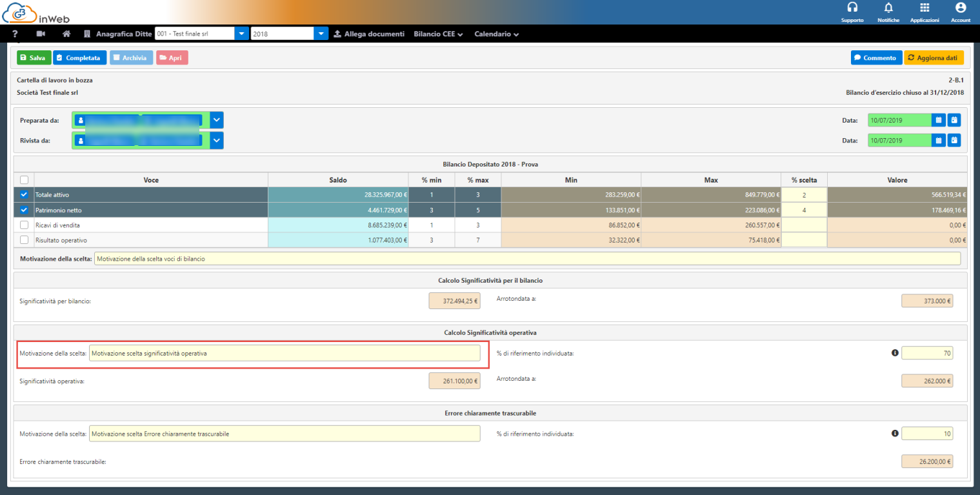Edit the Preparata da date field
This screenshot has width=980, height=495.
click(899, 120)
